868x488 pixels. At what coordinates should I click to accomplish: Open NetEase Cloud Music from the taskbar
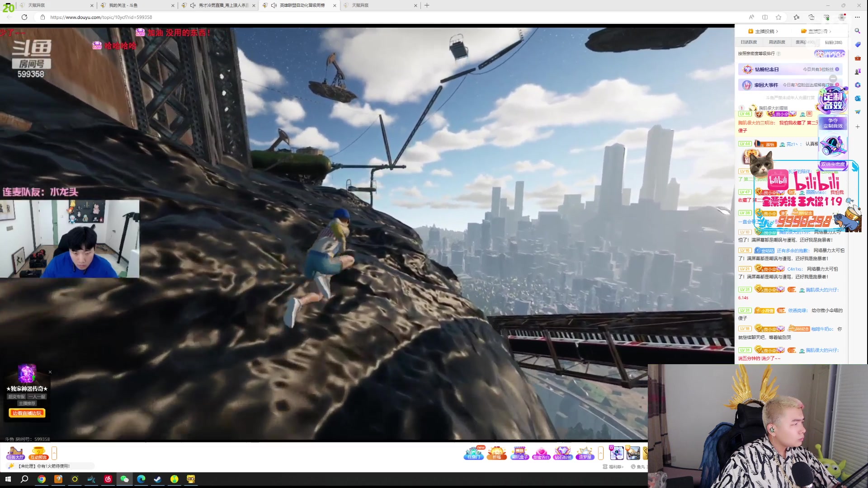pyautogui.click(x=108, y=479)
